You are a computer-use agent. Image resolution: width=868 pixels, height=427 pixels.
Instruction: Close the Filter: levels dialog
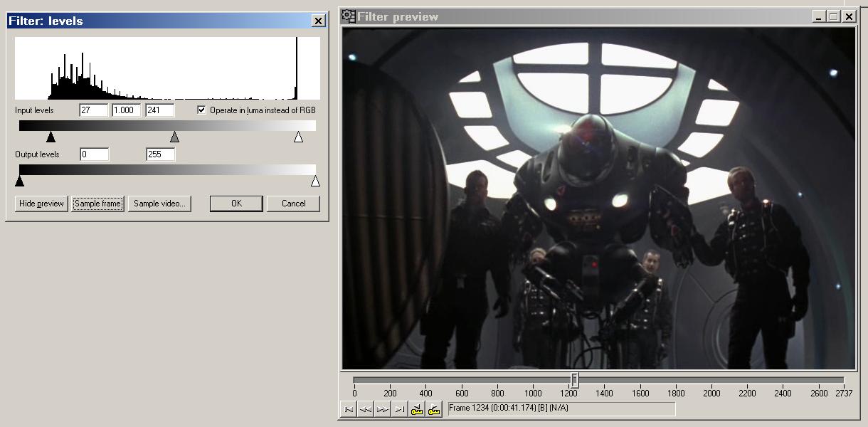click(x=318, y=21)
